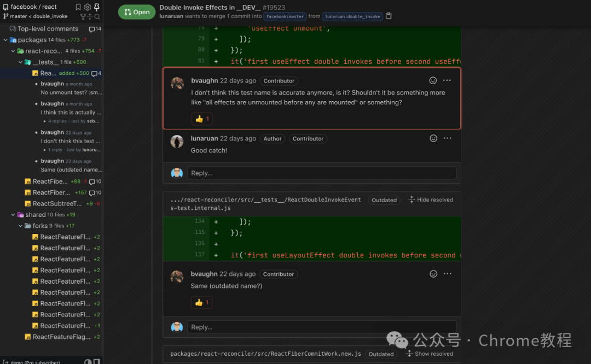Open more options on bvaughn's test name comment

coord(447,80)
